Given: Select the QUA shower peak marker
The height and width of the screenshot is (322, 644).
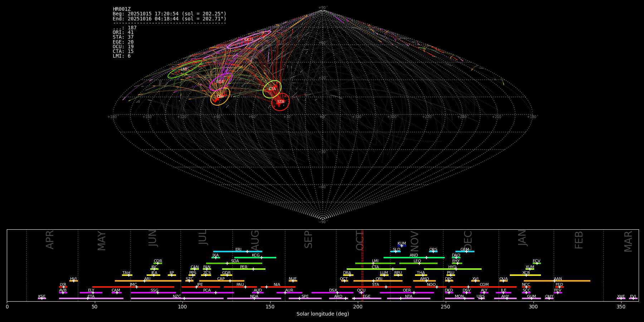Looking at the screenshot, I should click(503, 281).
